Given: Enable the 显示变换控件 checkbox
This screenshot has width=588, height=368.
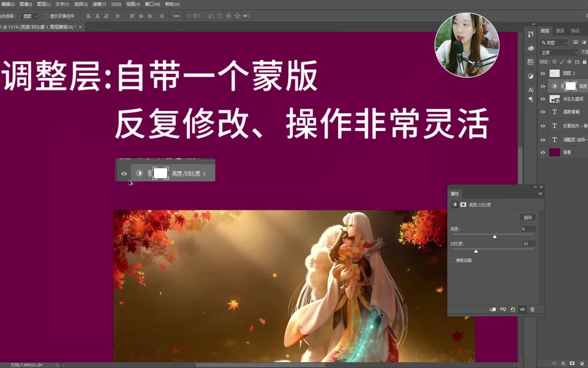Looking at the screenshot, I should point(46,16).
